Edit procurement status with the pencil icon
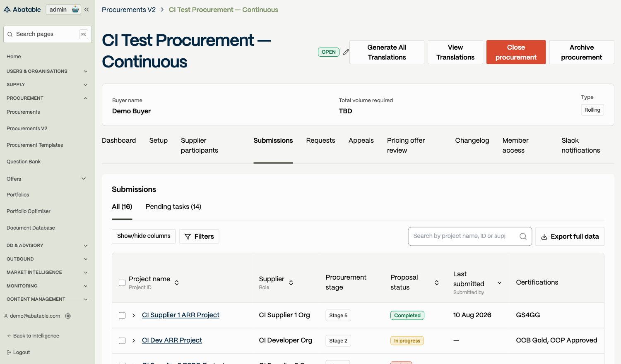 click(x=346, y=52)
